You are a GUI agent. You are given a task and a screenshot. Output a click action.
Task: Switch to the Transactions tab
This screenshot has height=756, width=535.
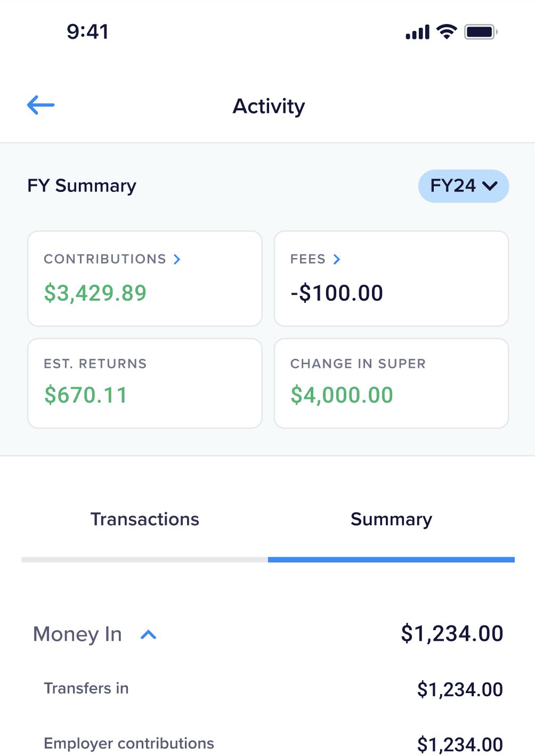[144, 519]
